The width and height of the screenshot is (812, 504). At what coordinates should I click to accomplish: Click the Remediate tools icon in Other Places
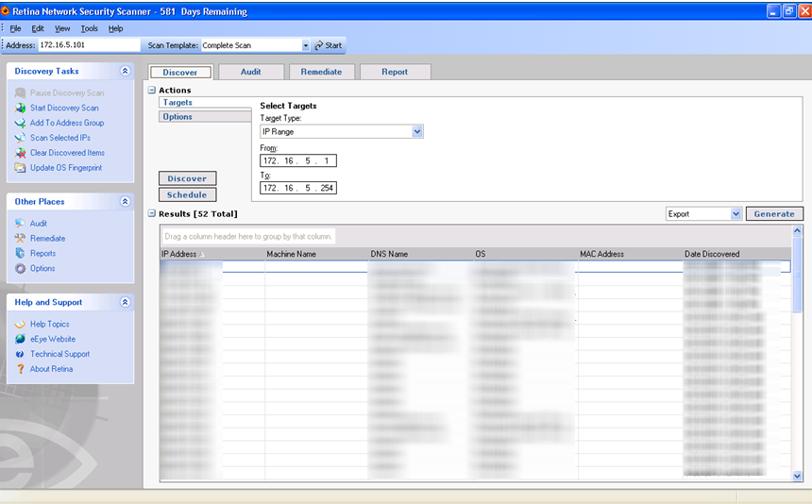(x=20, y=239)
